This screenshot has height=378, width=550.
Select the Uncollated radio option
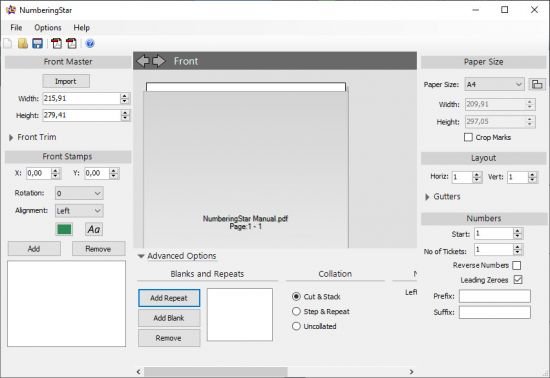296,326
